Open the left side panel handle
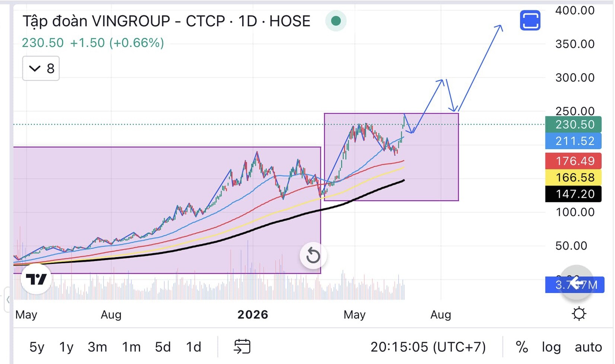615x364 pixels. [x=7, y=299]
